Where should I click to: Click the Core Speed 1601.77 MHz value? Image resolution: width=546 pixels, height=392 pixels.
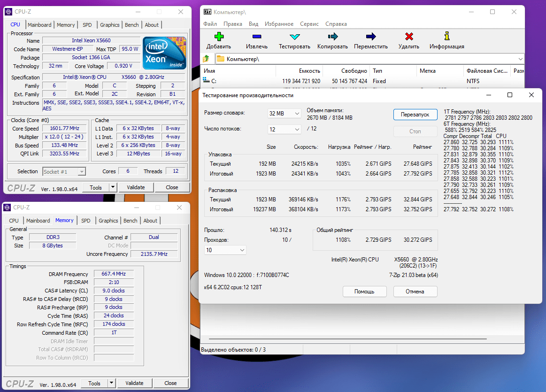[64, 129]
